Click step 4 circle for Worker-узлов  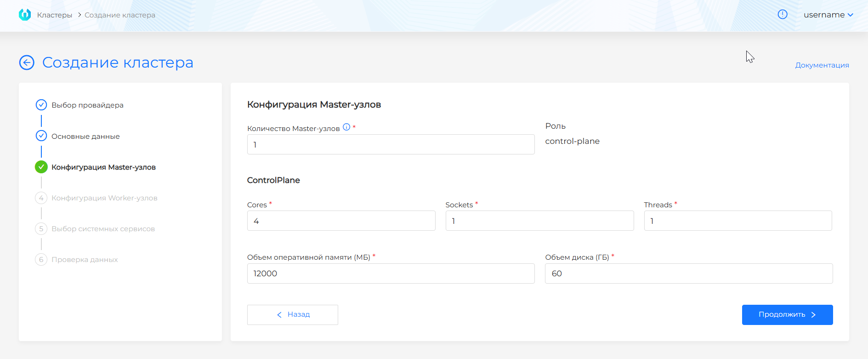41,198
